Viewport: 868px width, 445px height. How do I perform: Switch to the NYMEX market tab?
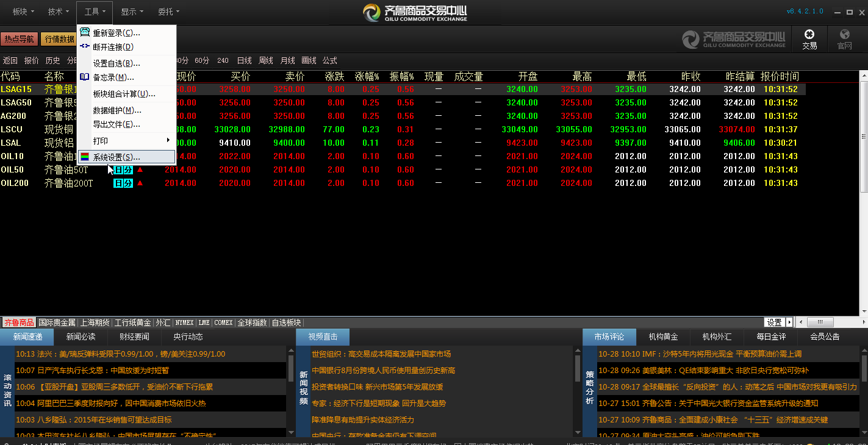(184, 322)
